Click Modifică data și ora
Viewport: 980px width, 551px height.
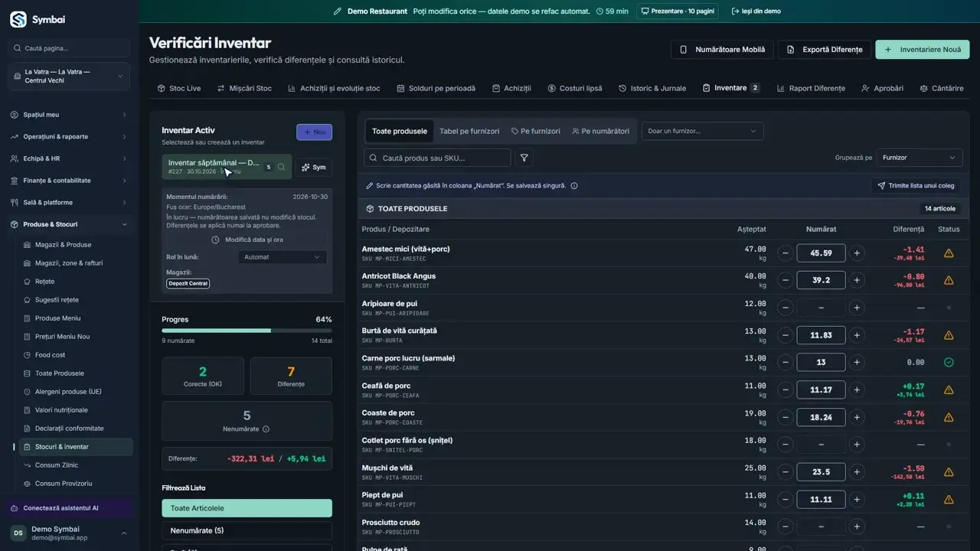(247, 240)
